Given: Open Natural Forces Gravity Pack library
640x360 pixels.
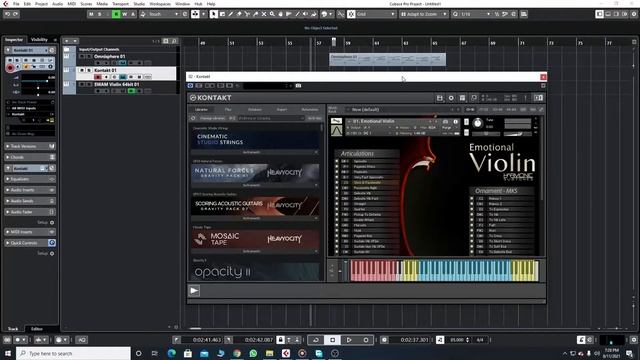Looking at the screenshot, I should coord(256,173).
